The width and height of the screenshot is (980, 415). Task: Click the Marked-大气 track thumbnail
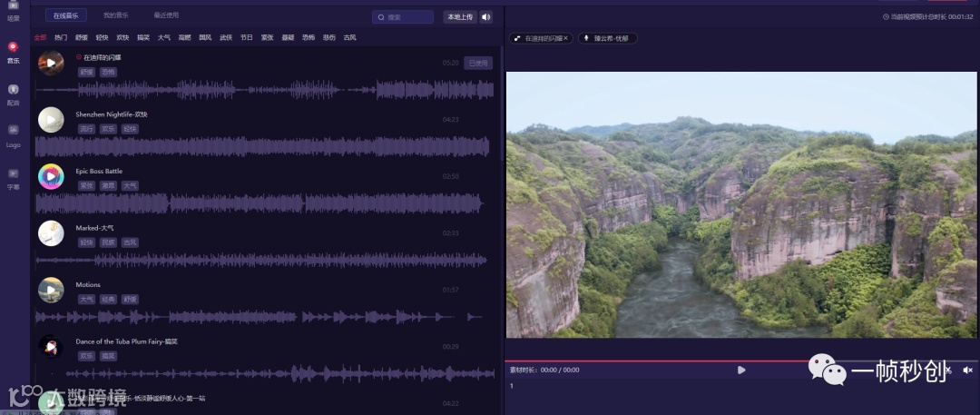coord(51,233)
